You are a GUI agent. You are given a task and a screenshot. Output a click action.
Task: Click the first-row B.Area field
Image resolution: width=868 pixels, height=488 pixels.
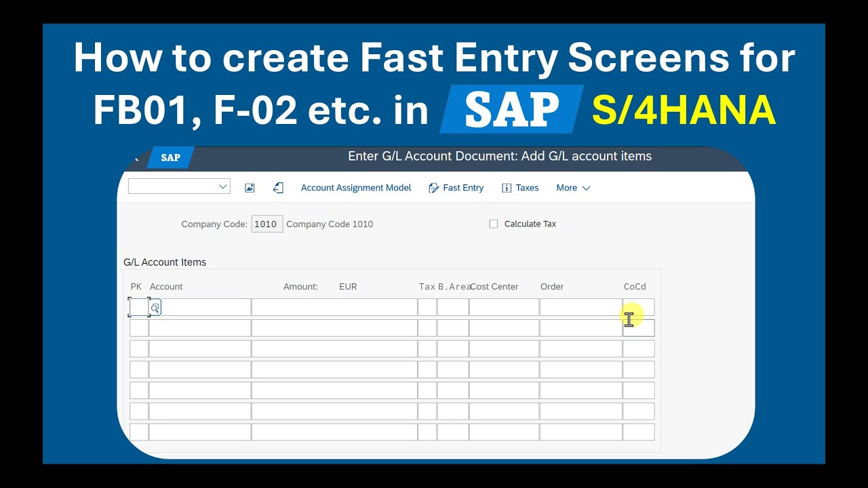453,307
